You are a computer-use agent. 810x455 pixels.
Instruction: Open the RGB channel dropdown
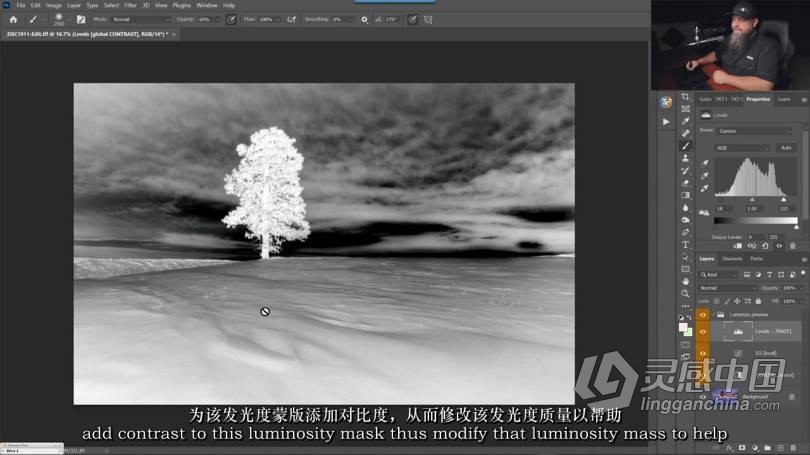pyautogui.click(x=740, y=147)
